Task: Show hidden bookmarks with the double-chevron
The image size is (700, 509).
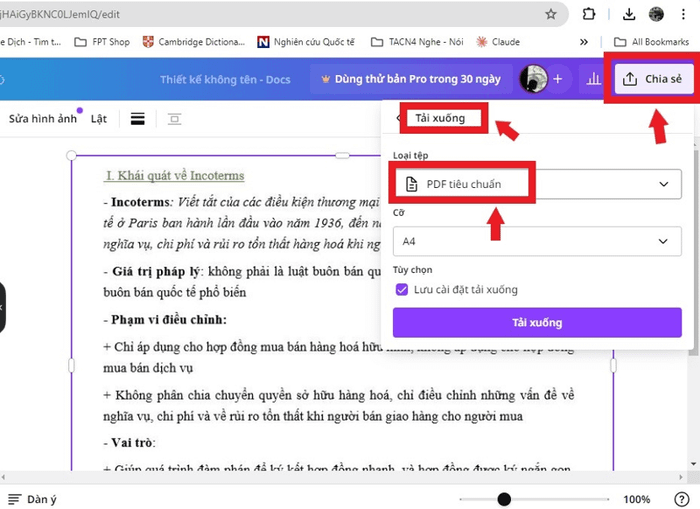Action: [583, 42]
